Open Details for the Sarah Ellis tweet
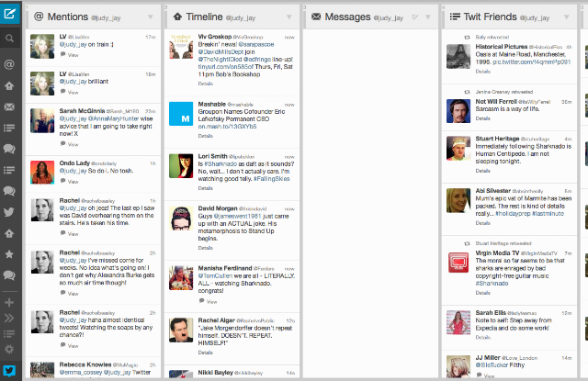588x381 pixels. (483, 338)
